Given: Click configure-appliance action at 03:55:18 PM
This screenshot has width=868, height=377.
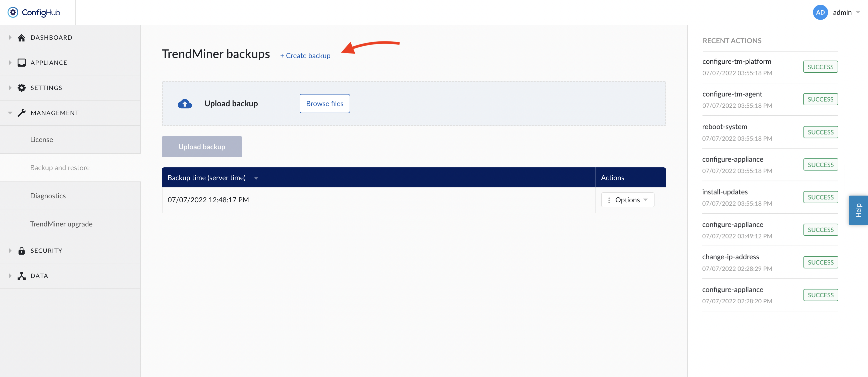Looking at the screenshot, I should click(733, 159).
